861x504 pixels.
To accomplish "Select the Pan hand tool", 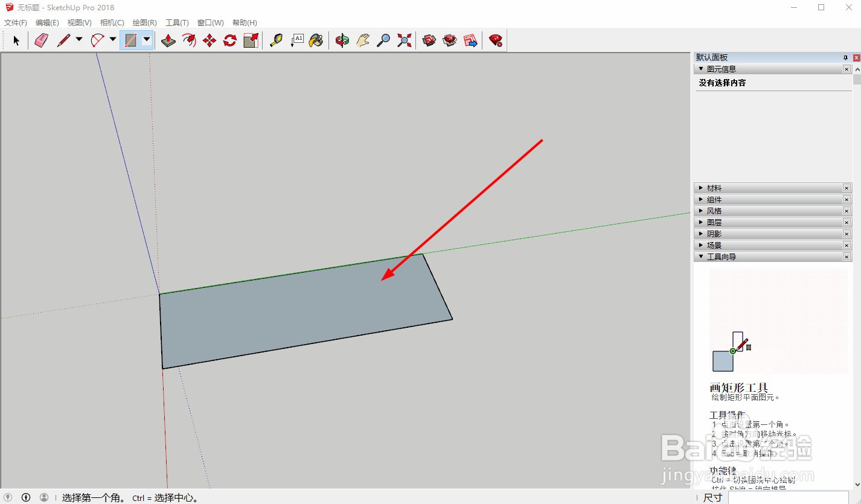I will [363, 40].
